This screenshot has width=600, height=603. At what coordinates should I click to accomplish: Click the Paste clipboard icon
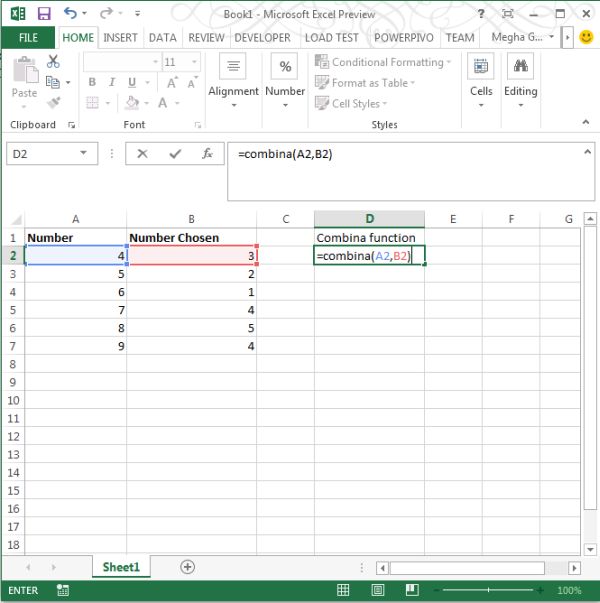click(x=25, y=70)
